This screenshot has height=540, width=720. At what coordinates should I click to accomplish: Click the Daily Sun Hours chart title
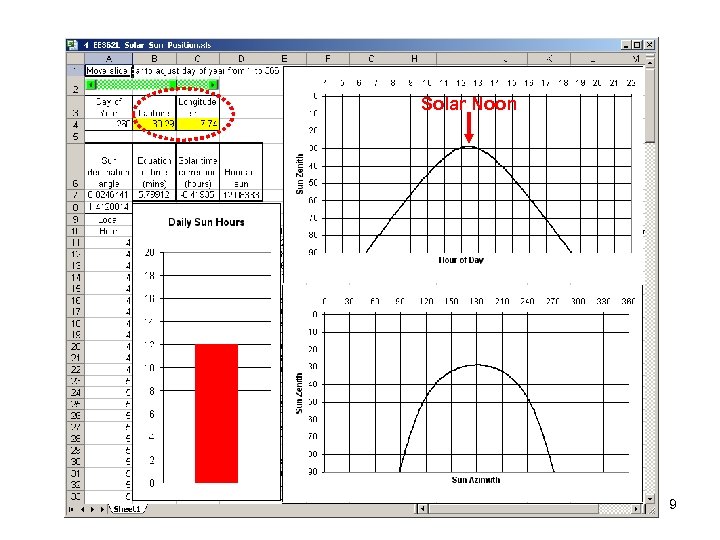click(x=206, y=222)
